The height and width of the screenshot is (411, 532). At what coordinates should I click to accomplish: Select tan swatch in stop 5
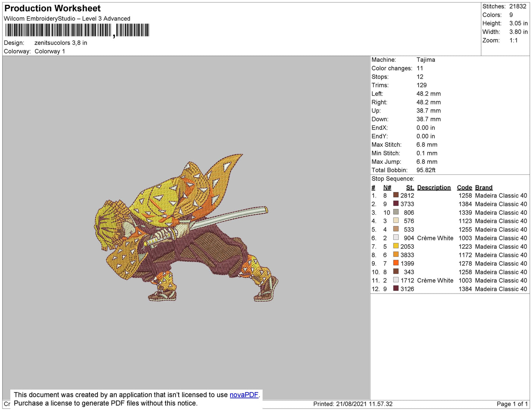[396, 229]
